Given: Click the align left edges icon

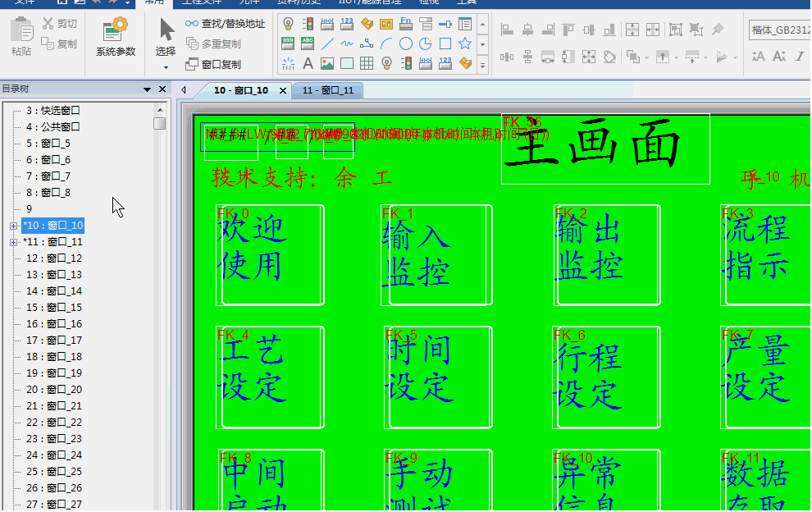Looking at the screenshot, I should tap(507, 30).
